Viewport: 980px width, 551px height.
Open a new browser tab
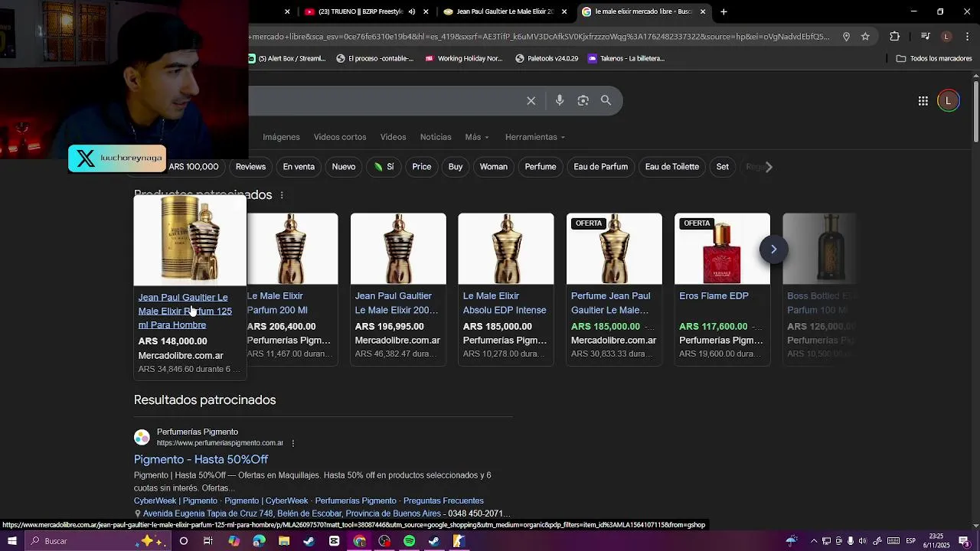point(724,11)
